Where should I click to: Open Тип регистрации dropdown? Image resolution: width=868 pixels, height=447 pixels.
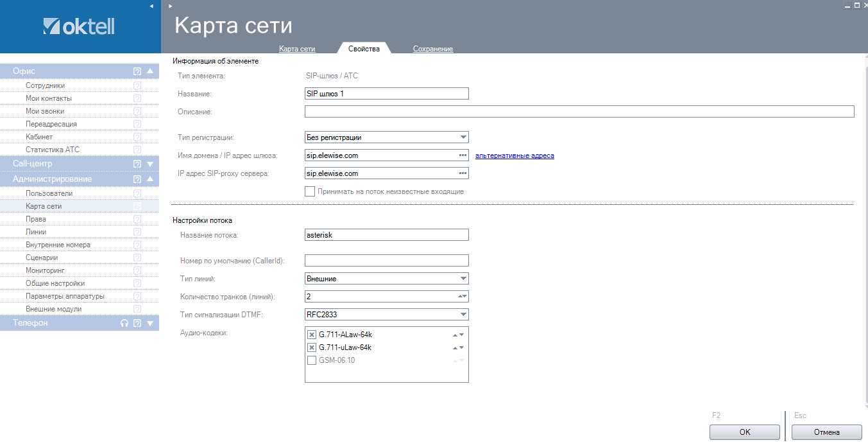click(463, 137)
